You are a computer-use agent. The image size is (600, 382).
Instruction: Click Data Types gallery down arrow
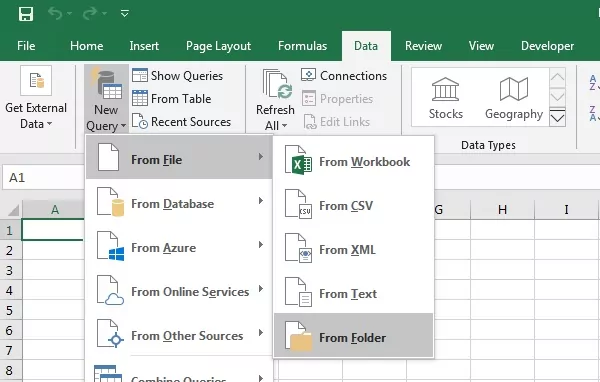pyautogui.click(x=557, y=97)
